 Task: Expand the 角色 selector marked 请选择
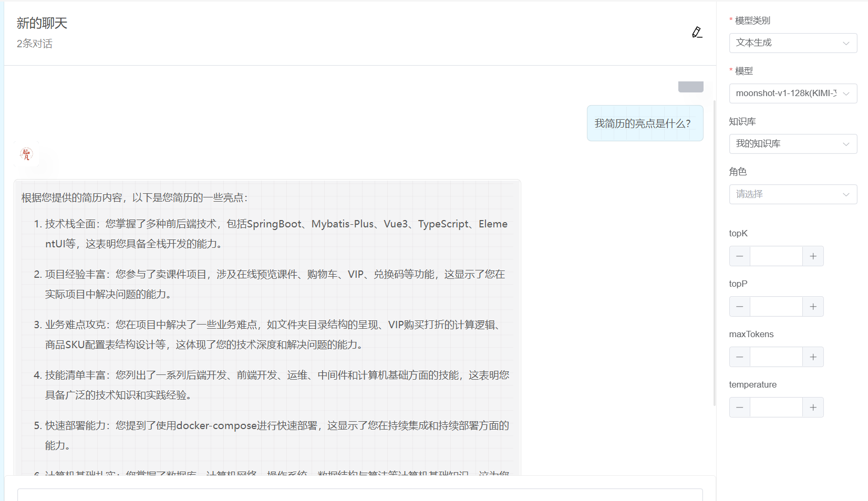pyautogui.click(x=792, y=194)
